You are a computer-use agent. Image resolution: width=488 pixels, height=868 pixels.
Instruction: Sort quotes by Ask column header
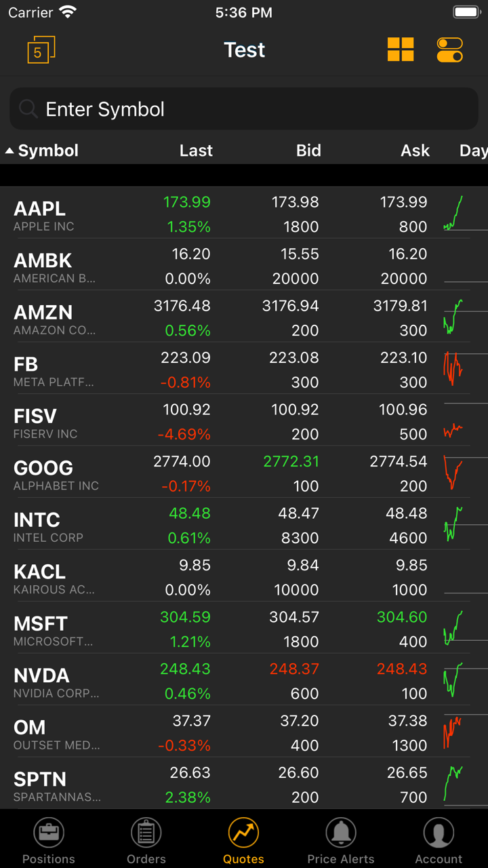coord(415,151)
